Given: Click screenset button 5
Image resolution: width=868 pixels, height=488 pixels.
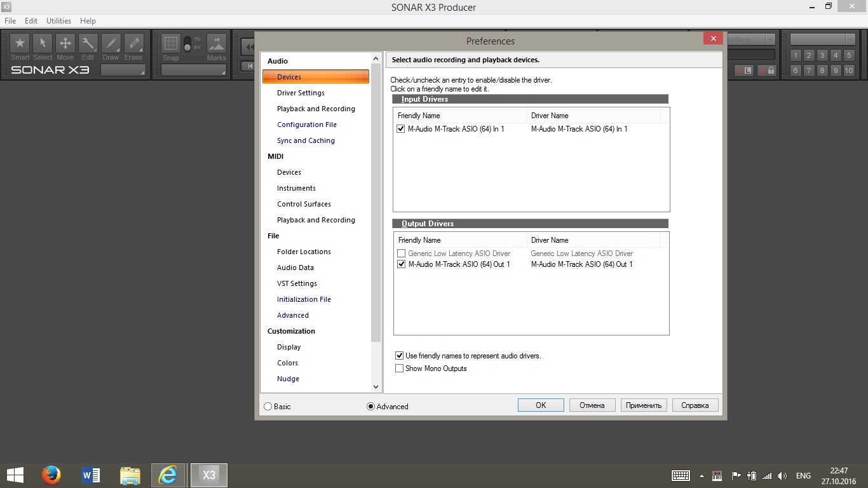Looking at the screenshot, I should (x=849, y=55).
